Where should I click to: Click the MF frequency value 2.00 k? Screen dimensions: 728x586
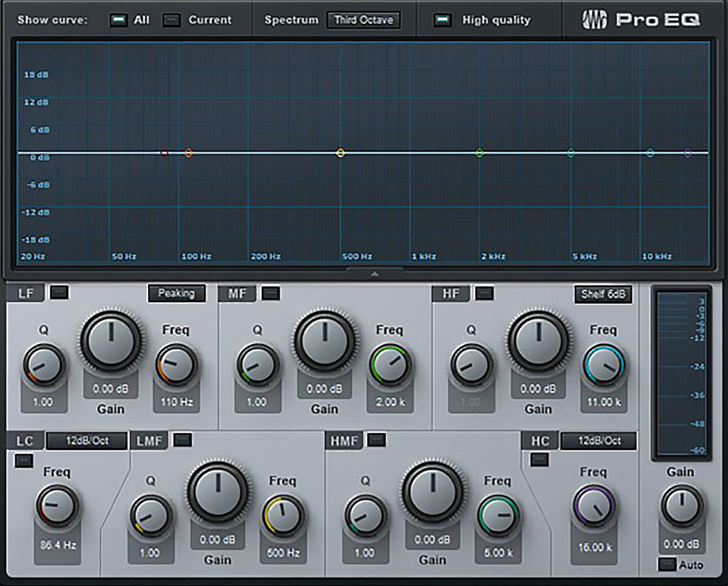click(x=390, y=402)
